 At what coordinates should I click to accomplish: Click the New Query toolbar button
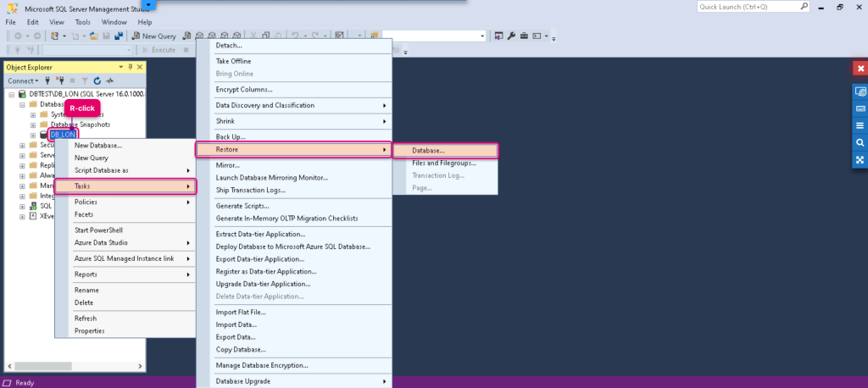coord(154,36)
